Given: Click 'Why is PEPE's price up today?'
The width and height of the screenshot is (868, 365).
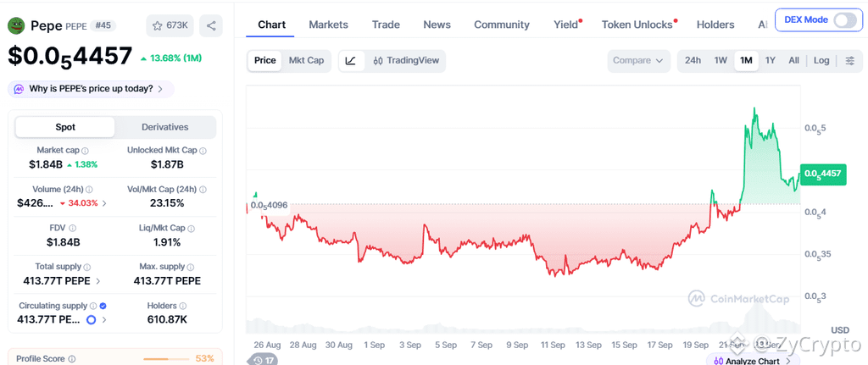Looking at the screenshot, I should click(x=91, y=88).
